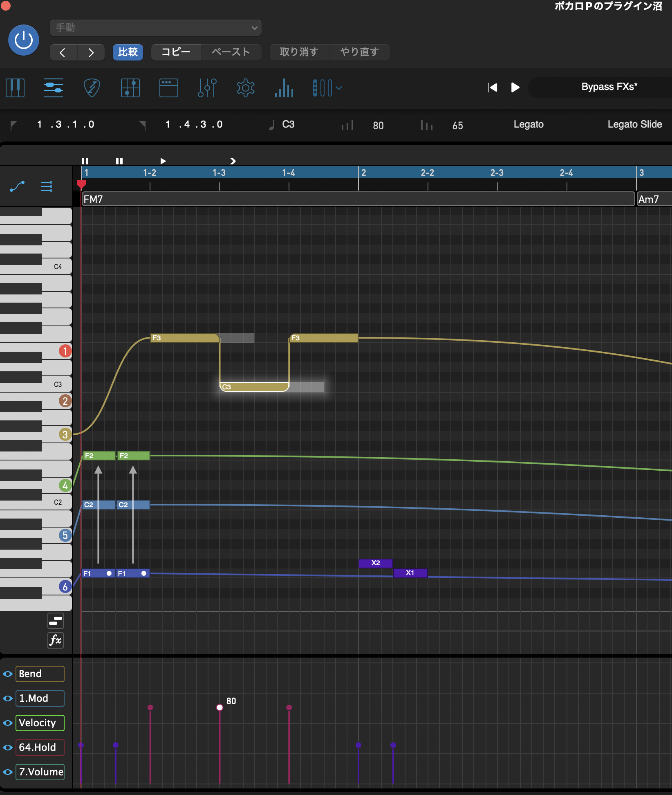Toggle visibility eye for 1.Mod lane
The image size is (672, 795).
coord(8,698)
